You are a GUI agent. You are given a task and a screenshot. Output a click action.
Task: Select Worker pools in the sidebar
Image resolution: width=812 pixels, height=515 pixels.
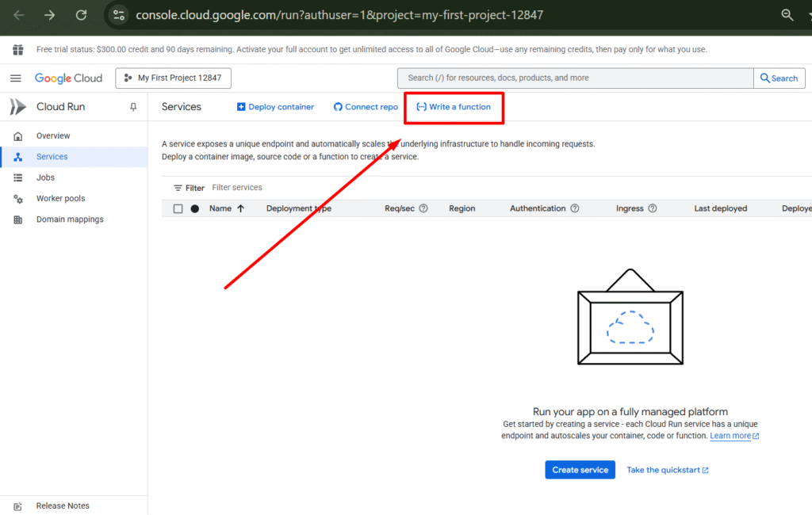[x=60, y=198]
